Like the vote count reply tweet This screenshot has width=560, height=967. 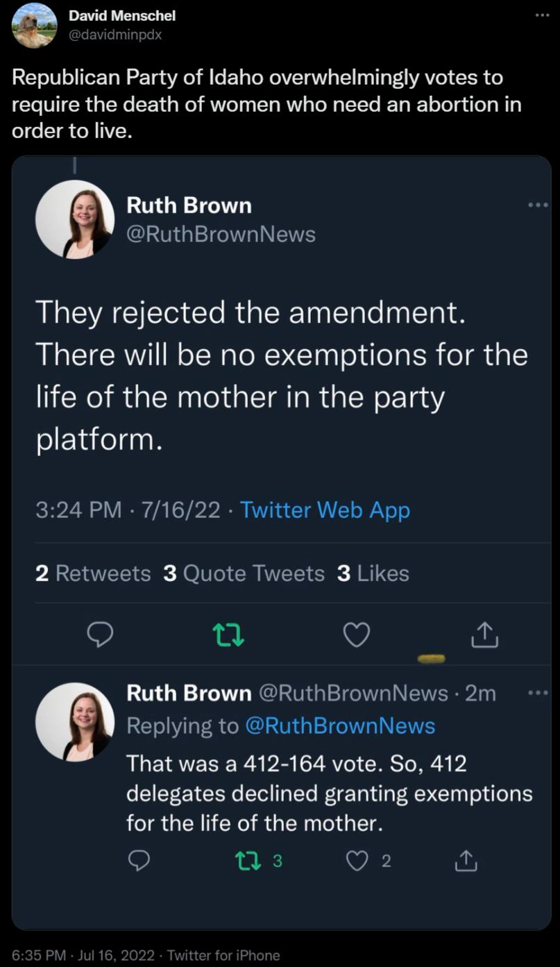[x=357, y=862]
